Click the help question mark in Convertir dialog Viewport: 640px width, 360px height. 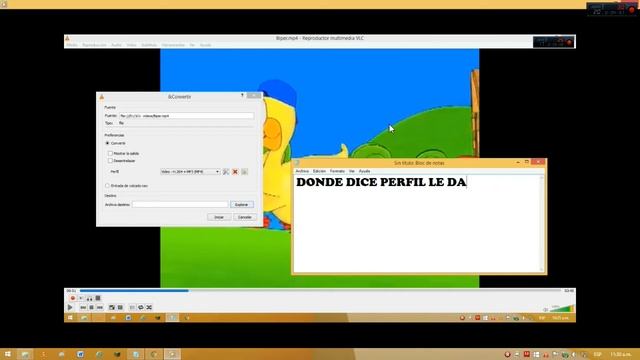(x=242, y=96)
